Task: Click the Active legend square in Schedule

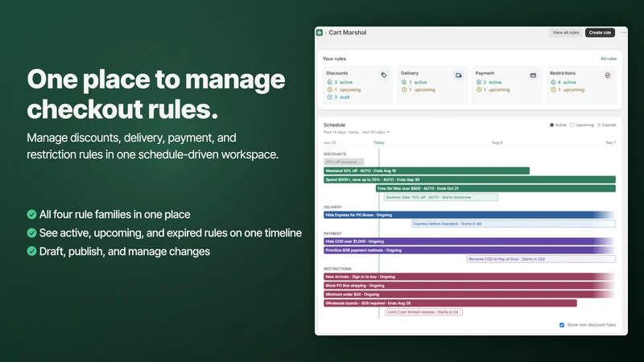Action: point(551,125)
